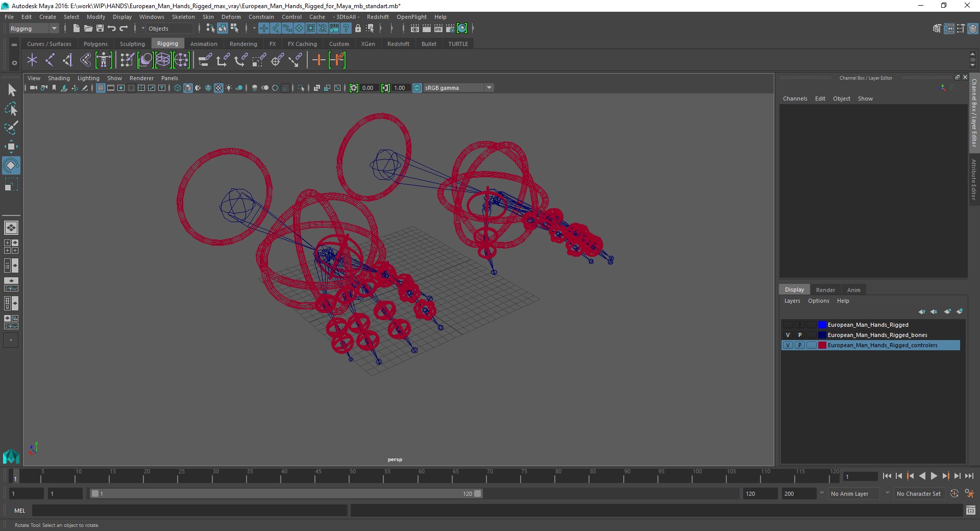
Task: Click the Create Joint shelf icon
Action: click(50, 60)
